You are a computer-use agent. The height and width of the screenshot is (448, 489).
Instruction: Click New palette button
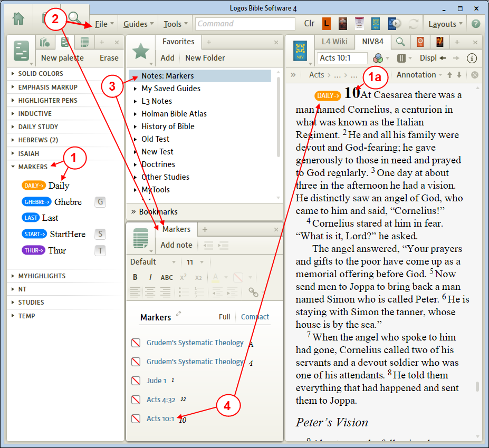click(x=62, y=58)
